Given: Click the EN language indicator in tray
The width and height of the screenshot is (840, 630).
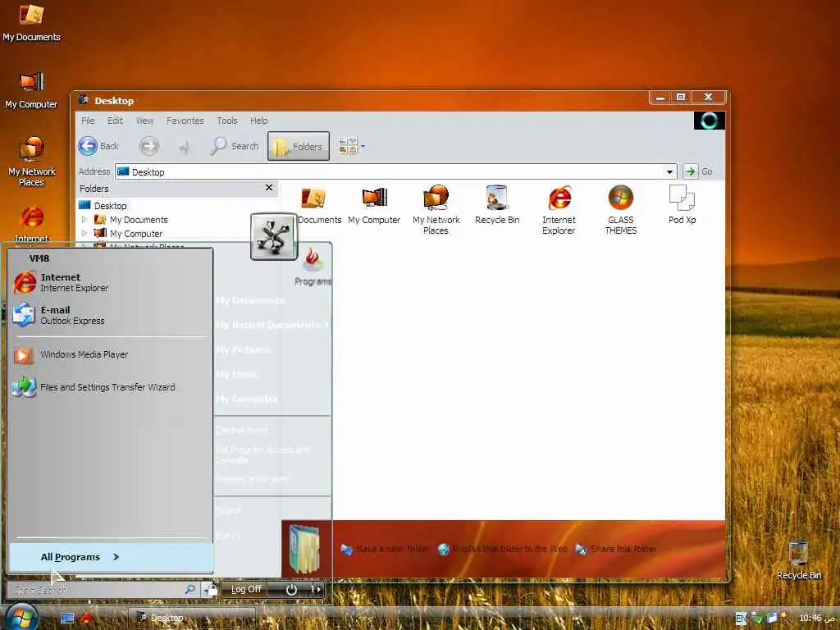Looking at the screenshot, I should pos(741,619).
